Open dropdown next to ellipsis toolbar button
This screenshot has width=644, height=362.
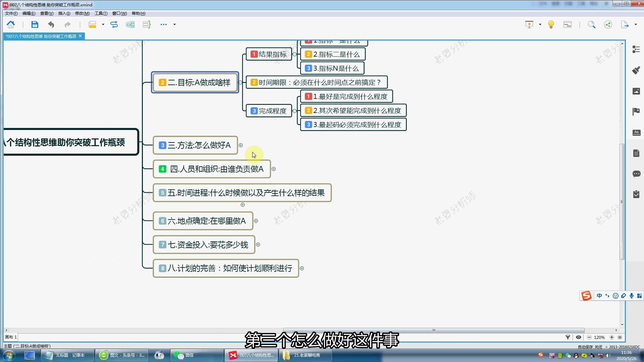174,24
